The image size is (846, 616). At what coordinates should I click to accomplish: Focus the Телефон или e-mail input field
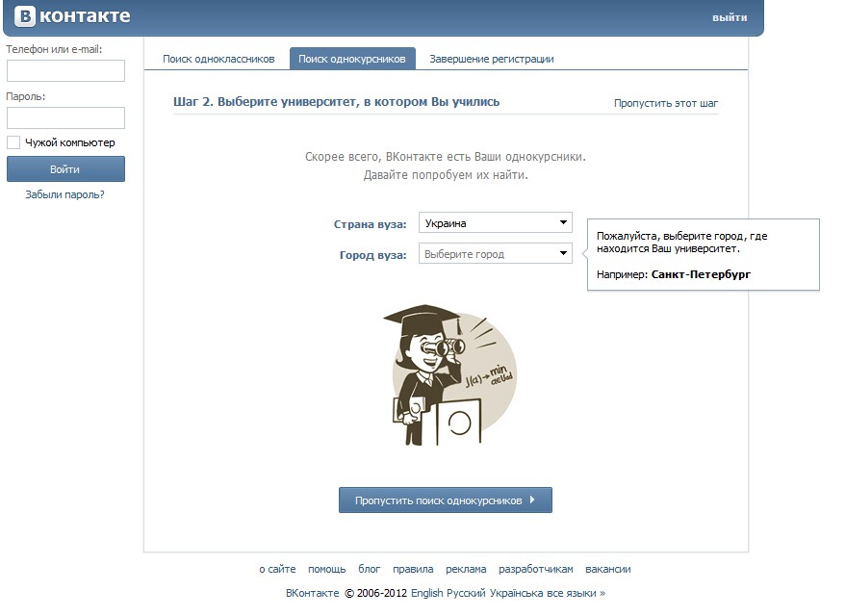(x=65, y=70)
